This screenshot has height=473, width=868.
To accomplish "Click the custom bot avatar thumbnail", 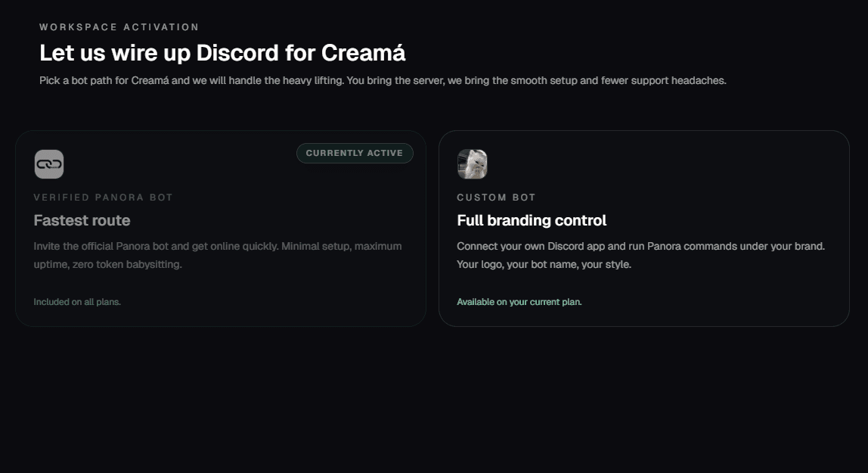I will coord(473,164).
